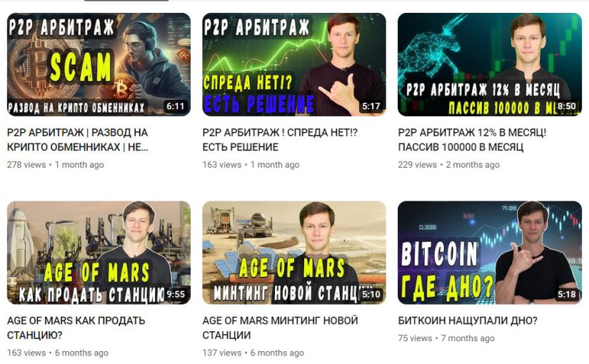The image size is (589, 364).
Task: Click title 'БИТКОИН НАЩУПАЛИ ДНО?'
Action: [x=468, y=320]
